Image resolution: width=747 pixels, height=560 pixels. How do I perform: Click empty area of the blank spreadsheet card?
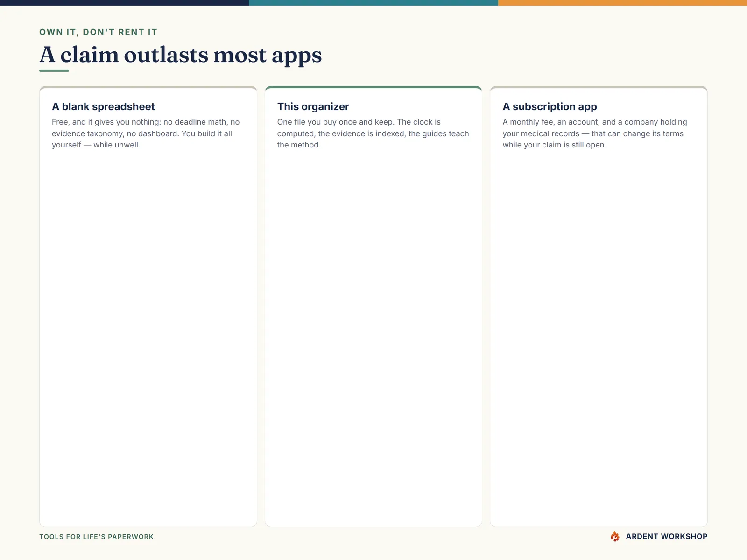[x=148, y=336]
